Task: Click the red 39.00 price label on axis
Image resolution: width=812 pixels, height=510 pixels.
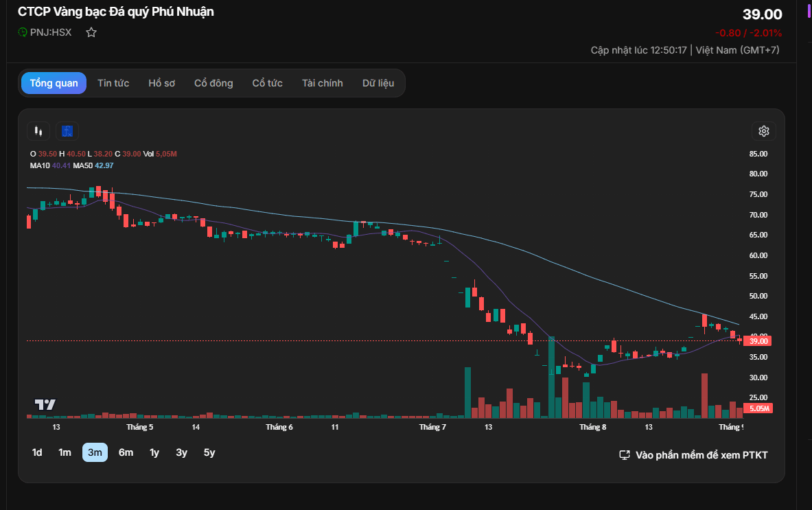Action: [758, 340]
